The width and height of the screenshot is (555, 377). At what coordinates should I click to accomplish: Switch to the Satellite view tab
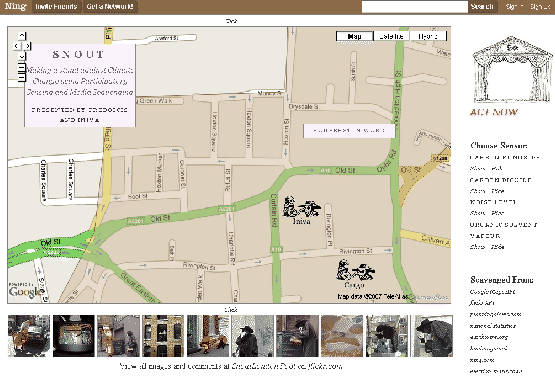point(391,36)
